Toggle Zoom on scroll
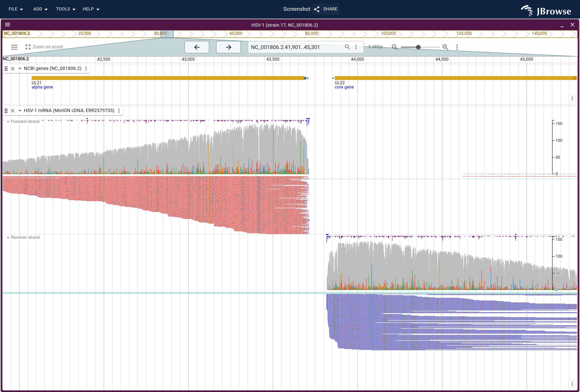 (x=44, y=47)
